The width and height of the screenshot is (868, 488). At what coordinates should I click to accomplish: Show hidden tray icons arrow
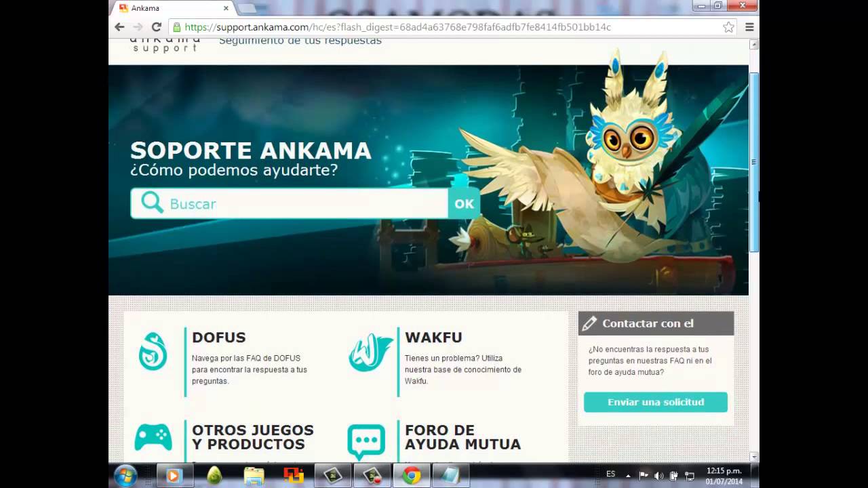point(628,476)
